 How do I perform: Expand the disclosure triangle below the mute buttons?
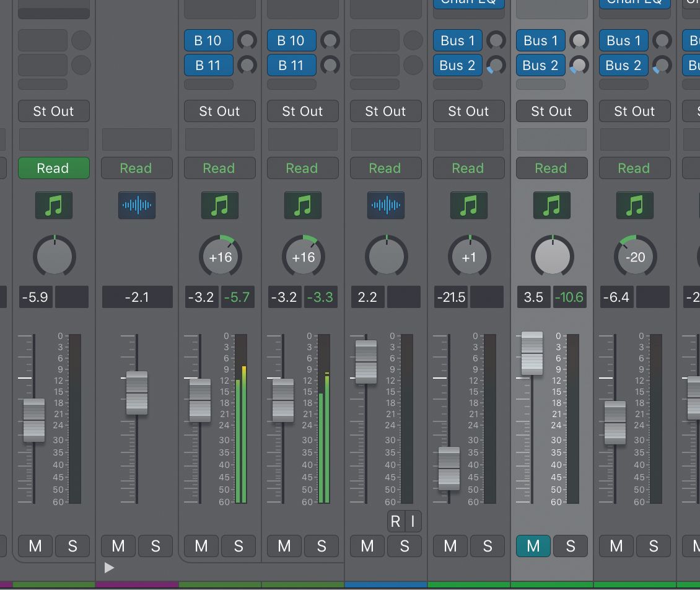point(109,567)
